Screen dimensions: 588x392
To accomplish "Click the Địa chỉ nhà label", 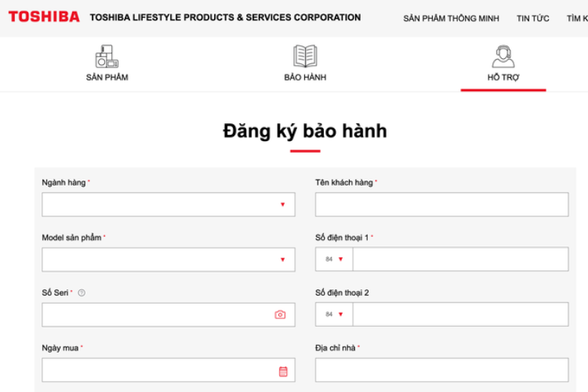I will pos(335,348).
